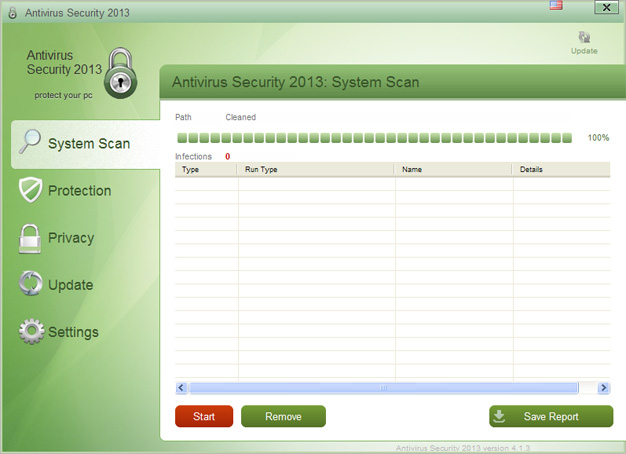Click the shield icon beside Protection
Screen dimensions: 626x454
[30, 190]
